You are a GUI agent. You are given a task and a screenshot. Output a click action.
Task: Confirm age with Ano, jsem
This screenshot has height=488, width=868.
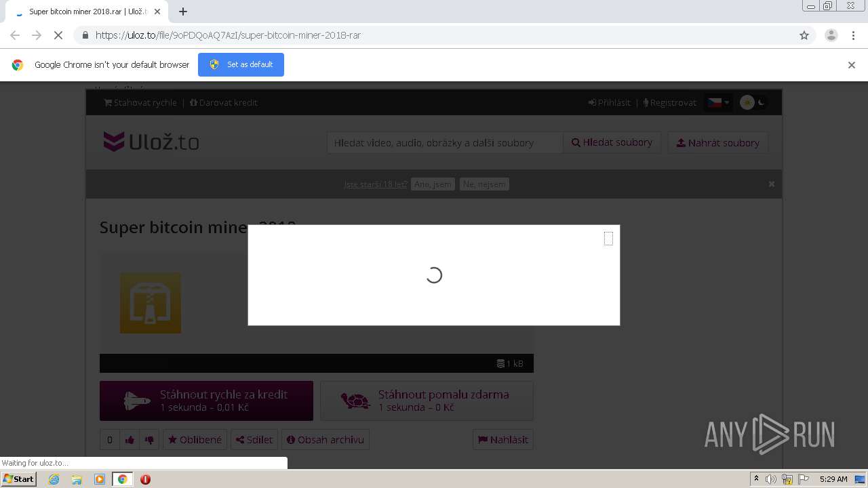pos(433,184)
